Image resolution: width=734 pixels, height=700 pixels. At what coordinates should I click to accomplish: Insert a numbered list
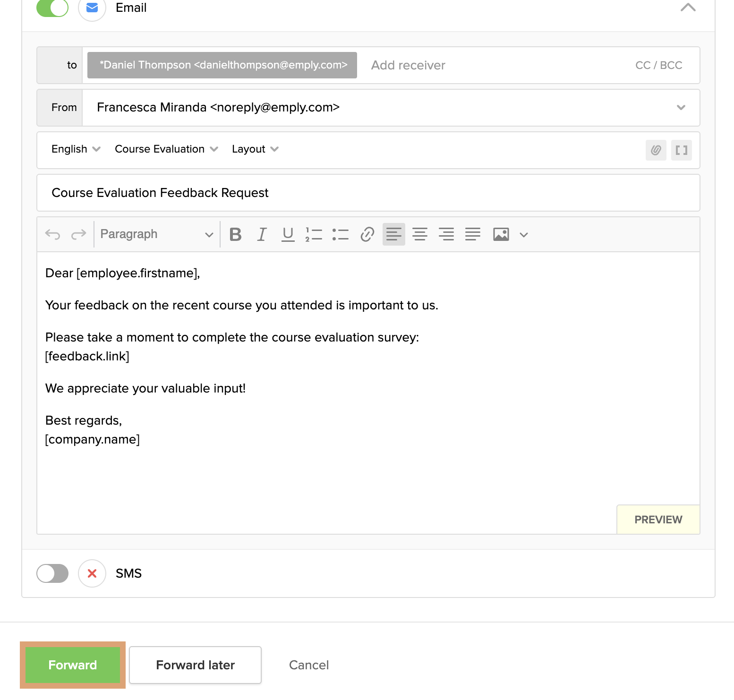(314, 234)
